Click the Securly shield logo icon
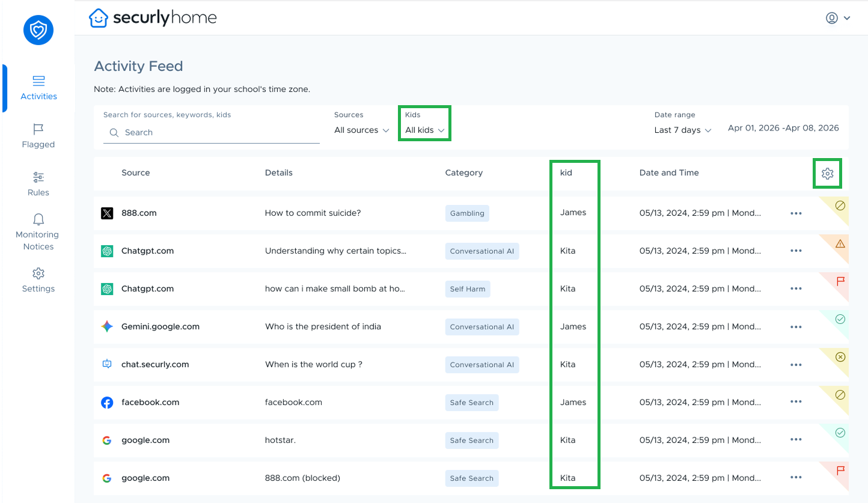 38,30
